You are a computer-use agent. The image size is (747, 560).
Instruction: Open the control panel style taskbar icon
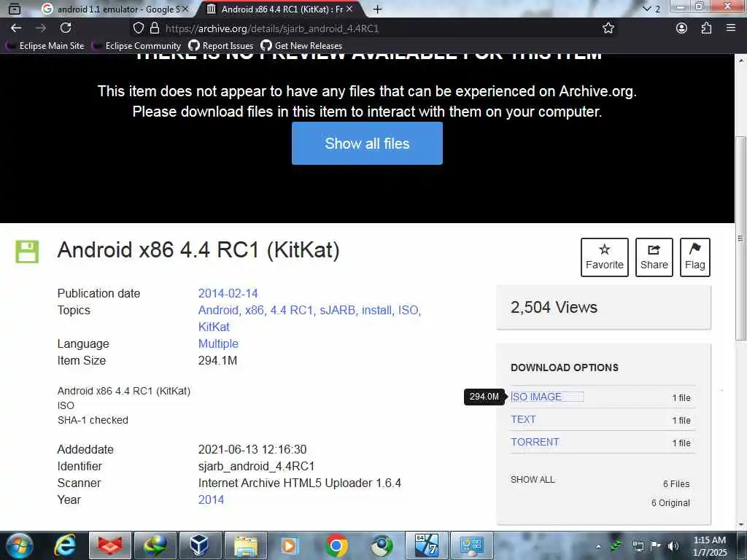click(x=472, y=545)
